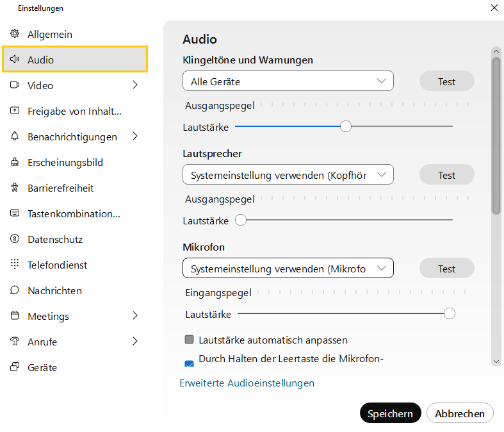The image size is (504, 432).
Task: Open the Mikrofon device dropdown
Action: pos(288,269)
